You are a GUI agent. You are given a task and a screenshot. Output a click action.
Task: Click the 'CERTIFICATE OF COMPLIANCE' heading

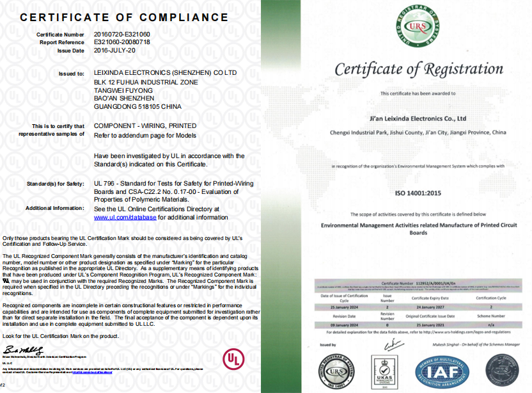point(124,17)
